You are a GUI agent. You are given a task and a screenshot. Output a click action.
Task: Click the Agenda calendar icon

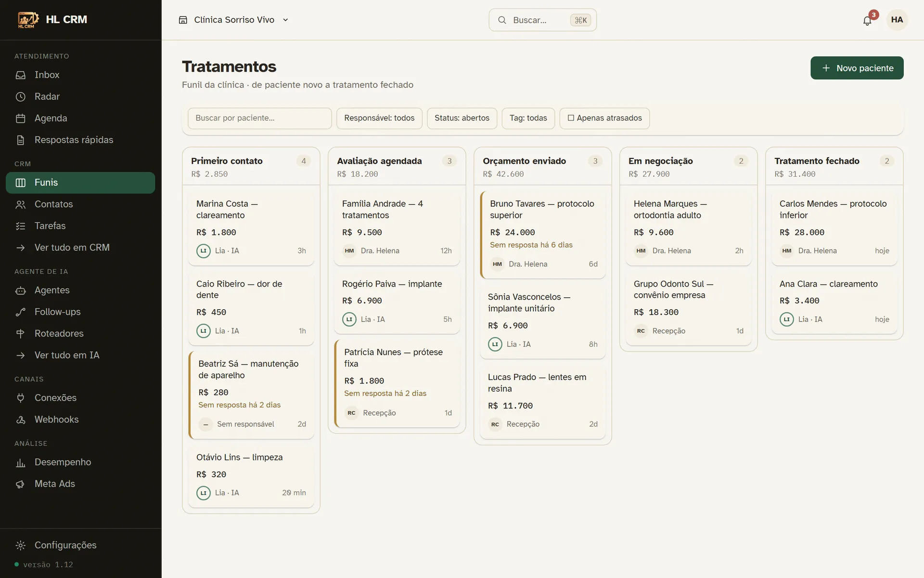pos(20,118)
